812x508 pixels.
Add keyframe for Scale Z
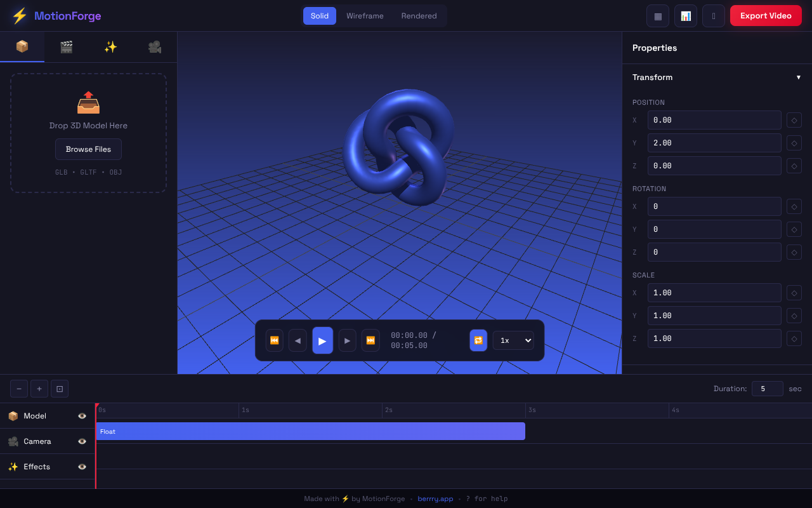pyautogui.click(x=794, y=338)
